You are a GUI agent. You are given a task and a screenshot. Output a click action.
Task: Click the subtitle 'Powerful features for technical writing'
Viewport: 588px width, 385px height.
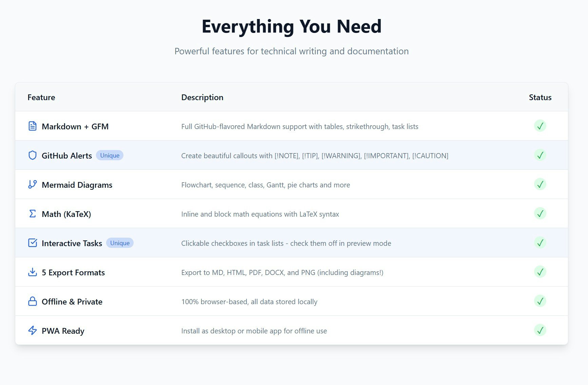(x=292, y=51)
